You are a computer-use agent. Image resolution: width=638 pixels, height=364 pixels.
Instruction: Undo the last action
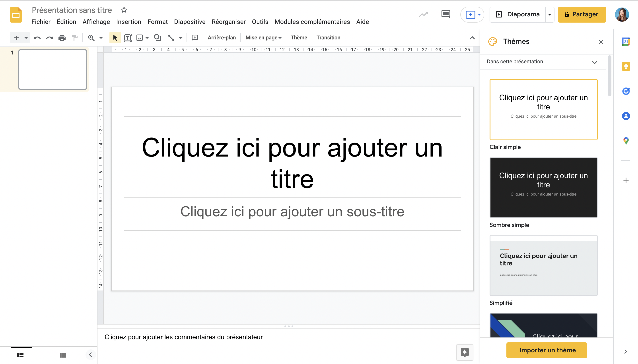(x=37, y=38)
